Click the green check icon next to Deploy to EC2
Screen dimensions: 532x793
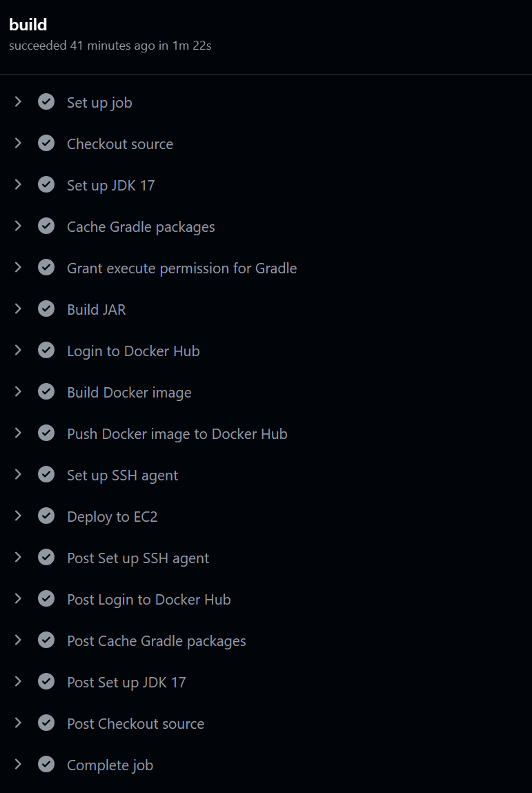pyautogui.click(x=46, y=516)
